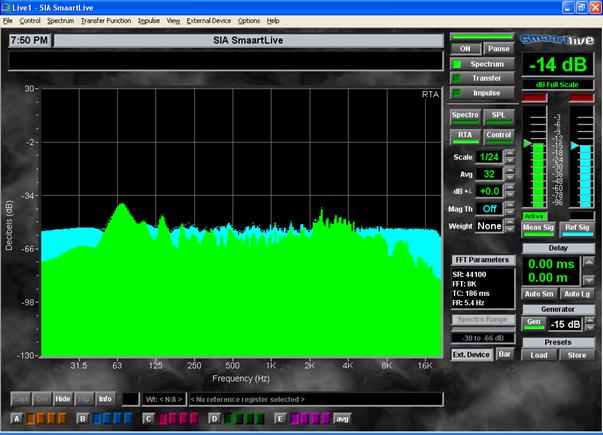Viewport: 603px width, 435px height.
Task: Open Bar display next to Ext. Device
Action: click(504, 354)
